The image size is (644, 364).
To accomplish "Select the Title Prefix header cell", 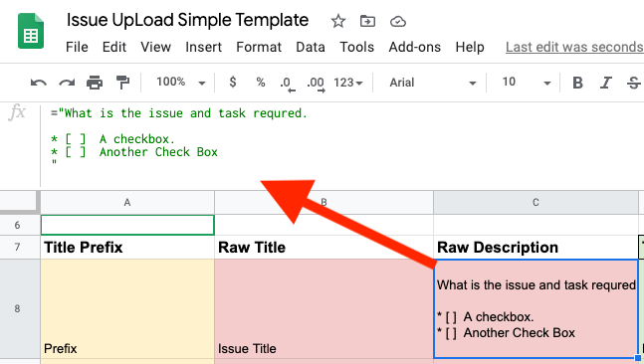I will pyautogui.click(x=127, y=247).
